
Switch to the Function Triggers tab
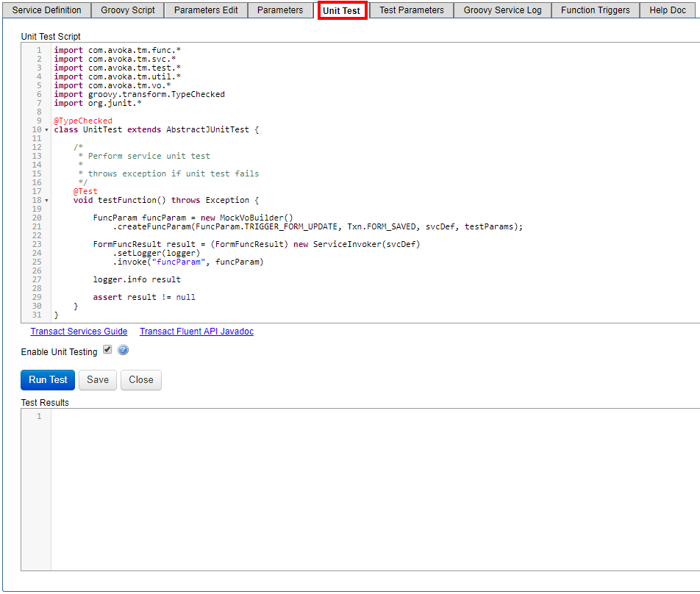pos(594,10)
